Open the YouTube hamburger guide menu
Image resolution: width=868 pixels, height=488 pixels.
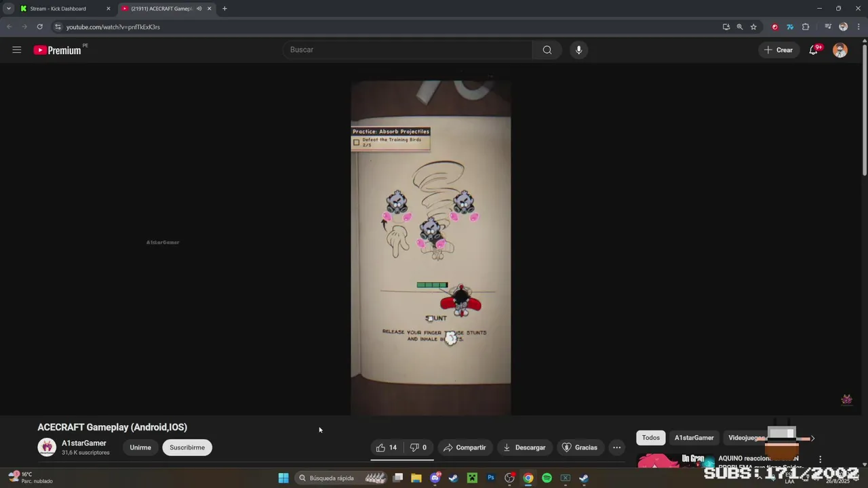click(x=17, y=49)
